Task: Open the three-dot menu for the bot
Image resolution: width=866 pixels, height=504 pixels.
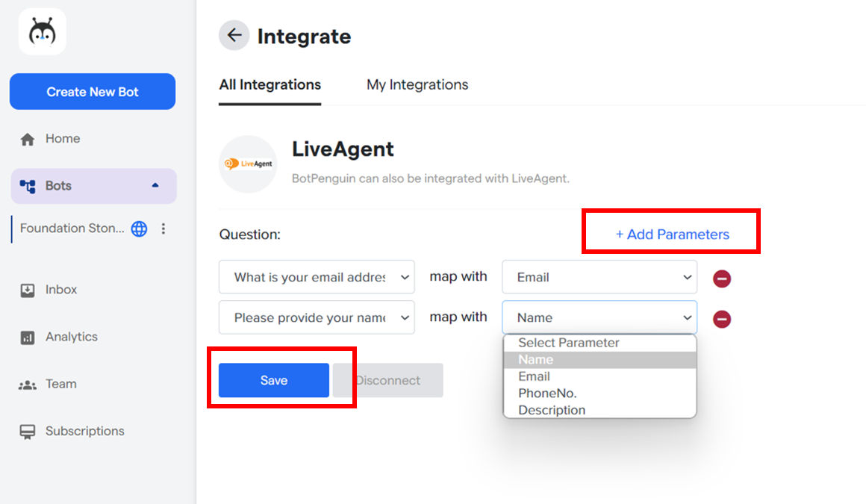Action: pos(163,228)
